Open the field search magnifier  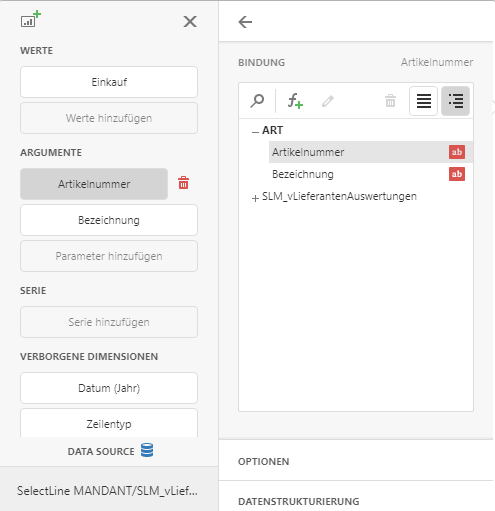coord(257,101)
